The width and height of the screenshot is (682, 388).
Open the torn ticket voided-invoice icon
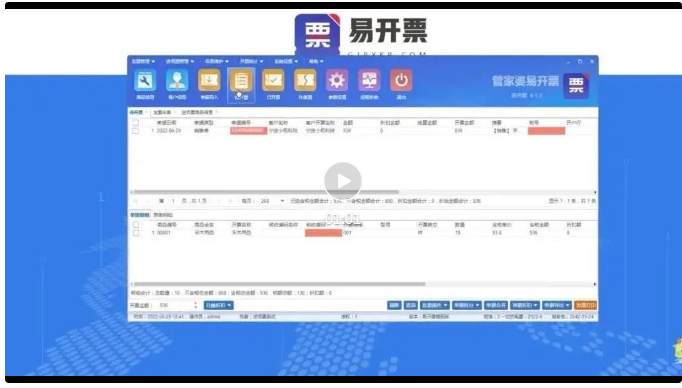(305, 81)
